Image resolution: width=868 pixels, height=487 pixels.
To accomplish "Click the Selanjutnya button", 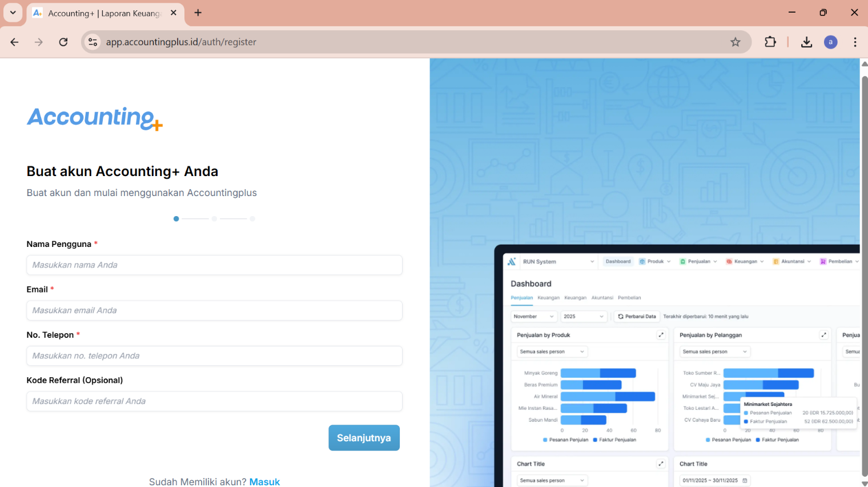I will (x=364, y=438).
